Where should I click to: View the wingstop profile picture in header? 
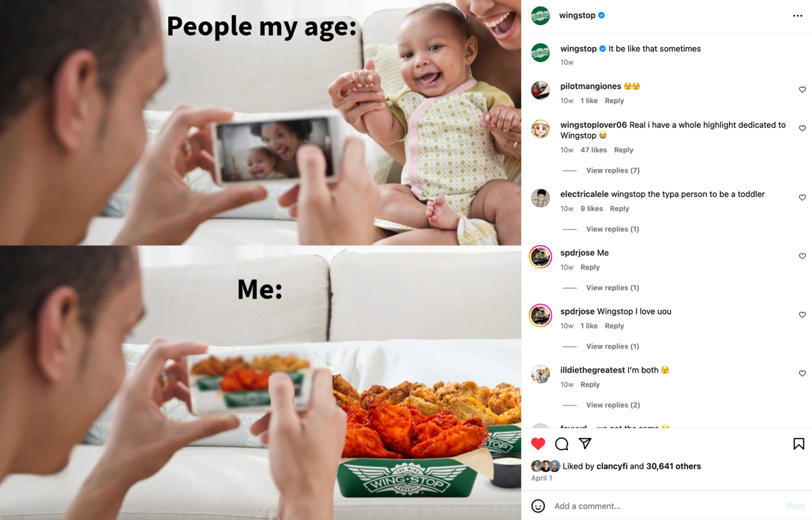coord(540,16)
